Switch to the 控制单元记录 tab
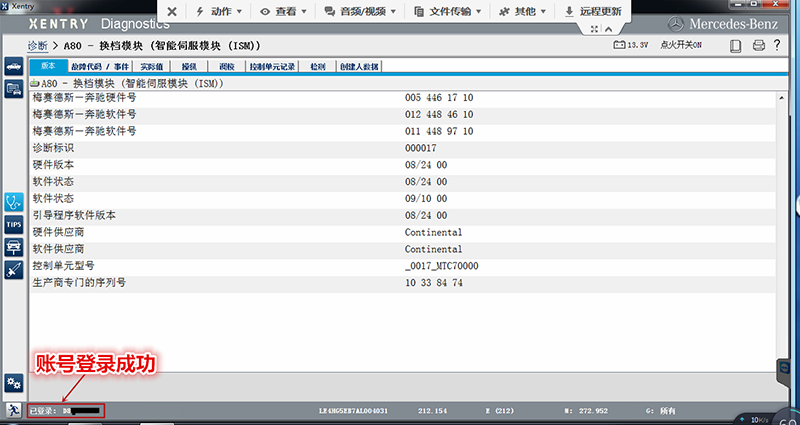Screen dimensions: 800x425 (x=272, y=66)
